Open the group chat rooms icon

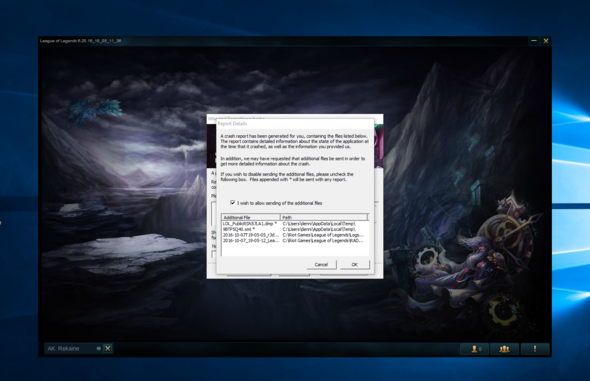coord(505,349)
